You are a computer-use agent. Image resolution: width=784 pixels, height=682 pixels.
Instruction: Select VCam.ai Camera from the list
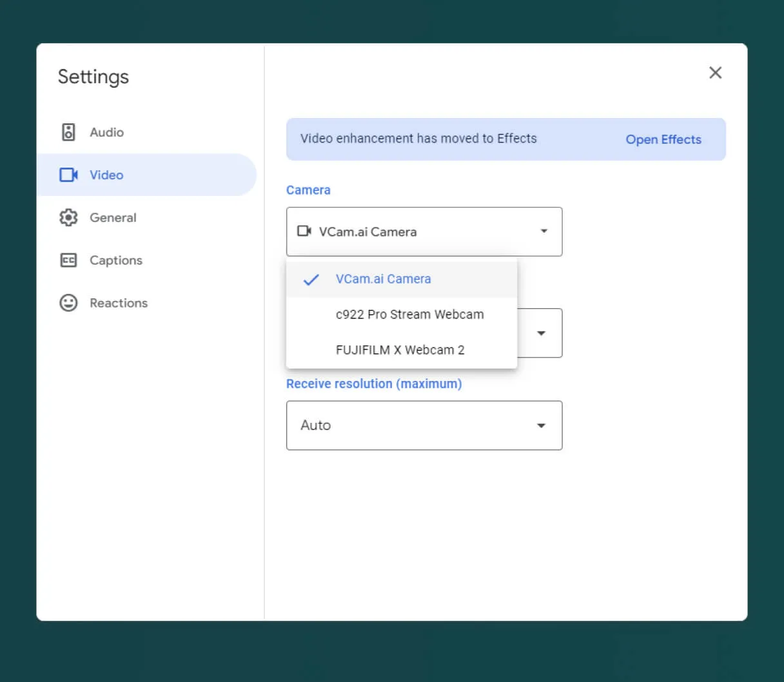click(383, 279)
